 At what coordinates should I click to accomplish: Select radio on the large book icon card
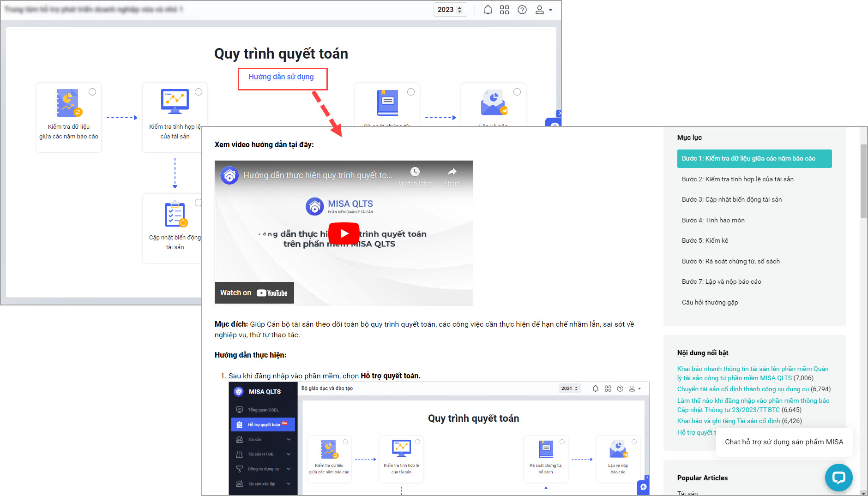click(411, 92)
